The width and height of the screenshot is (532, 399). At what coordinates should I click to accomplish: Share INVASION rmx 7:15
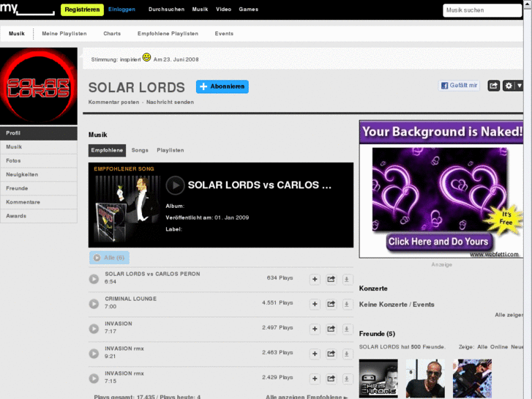[x=331, y=379]
